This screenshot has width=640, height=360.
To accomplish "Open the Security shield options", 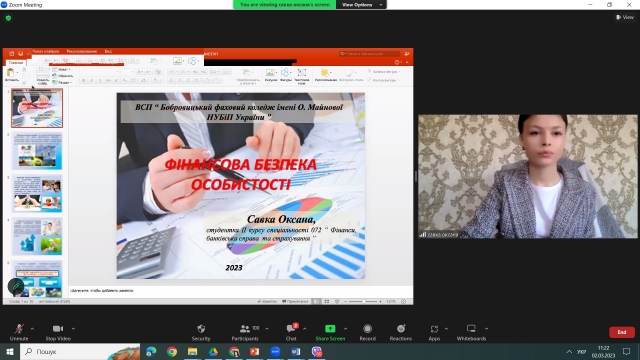I will 201,332.
